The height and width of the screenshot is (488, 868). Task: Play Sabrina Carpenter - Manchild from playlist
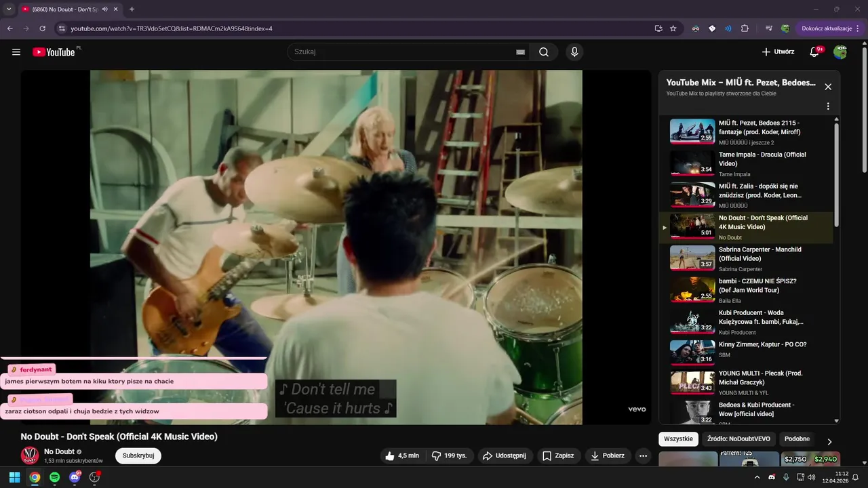click(746, 258)
